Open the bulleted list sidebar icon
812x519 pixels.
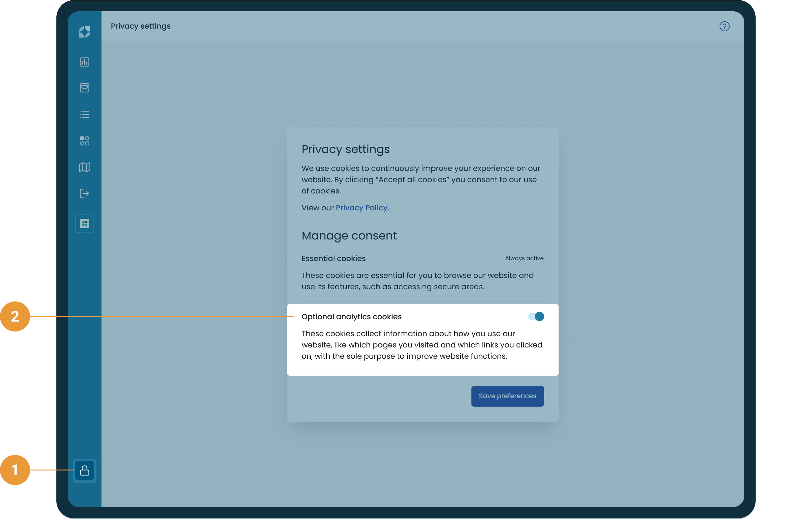(x=84, y=115)
